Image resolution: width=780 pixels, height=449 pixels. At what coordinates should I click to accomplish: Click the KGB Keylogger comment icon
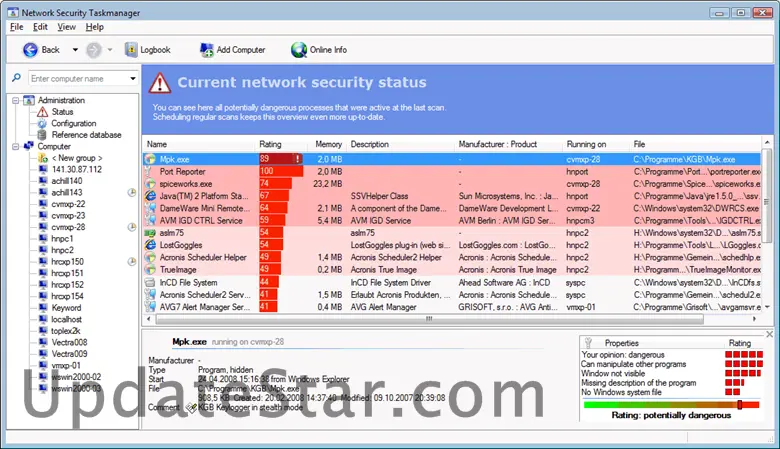coord(192,408)
